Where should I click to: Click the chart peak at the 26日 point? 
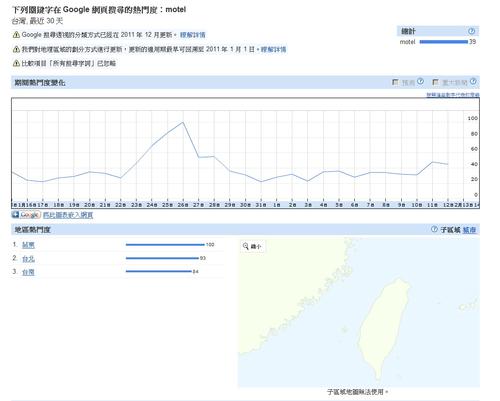183,122
